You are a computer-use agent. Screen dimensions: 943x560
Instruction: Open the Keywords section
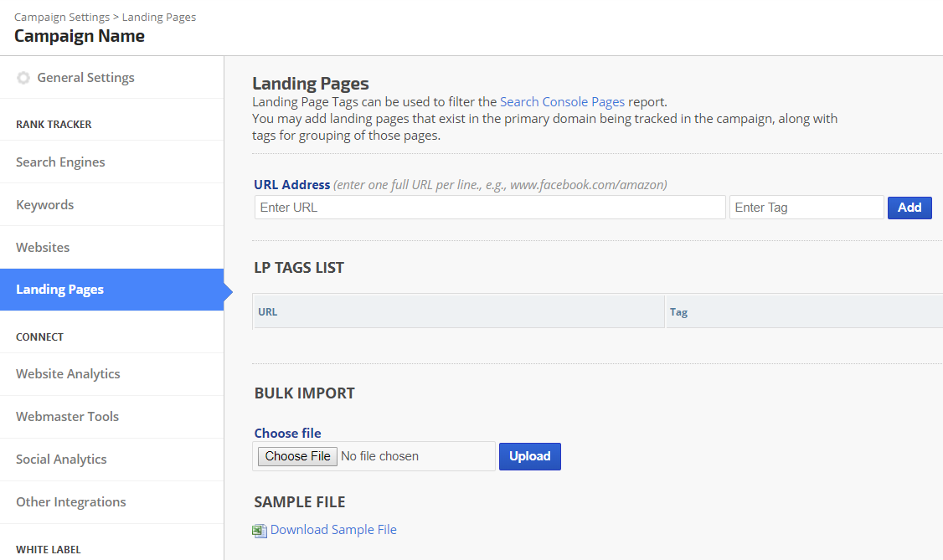[45, 205]
